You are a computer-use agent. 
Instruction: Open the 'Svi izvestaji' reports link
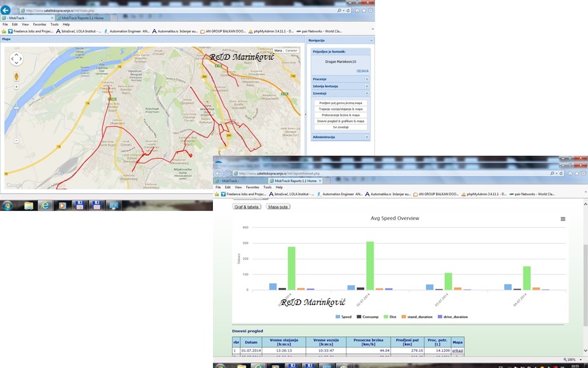pyautogui.click(x=341, y=127)
